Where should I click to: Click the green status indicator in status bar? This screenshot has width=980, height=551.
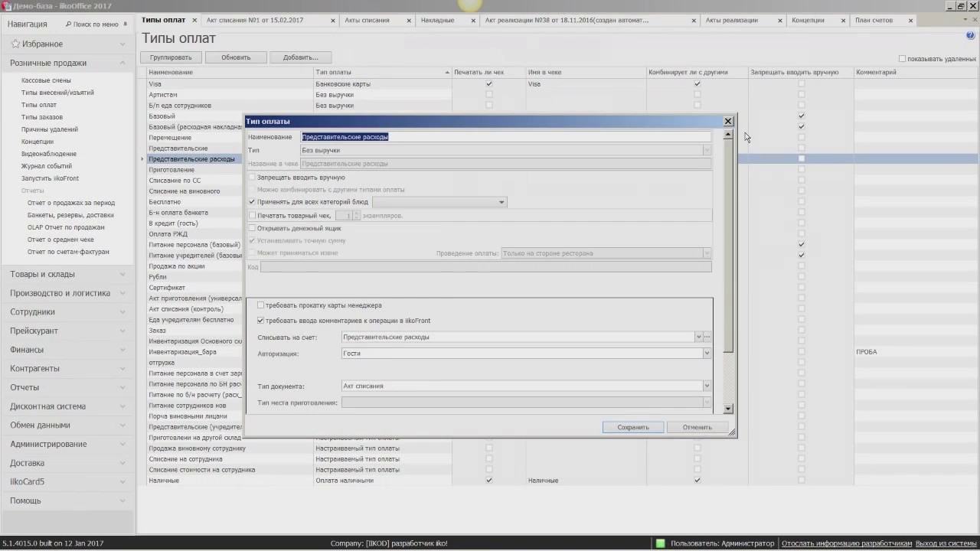click(660, 543)
